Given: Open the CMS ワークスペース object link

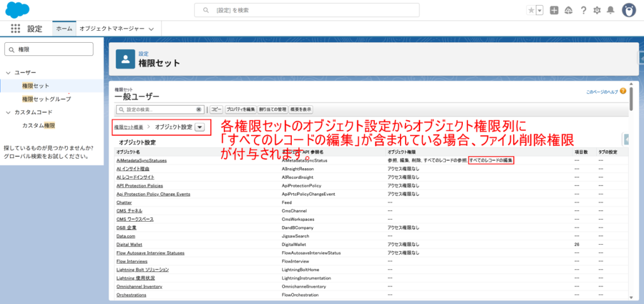Looking at the screenshot, I should (135, 220).
